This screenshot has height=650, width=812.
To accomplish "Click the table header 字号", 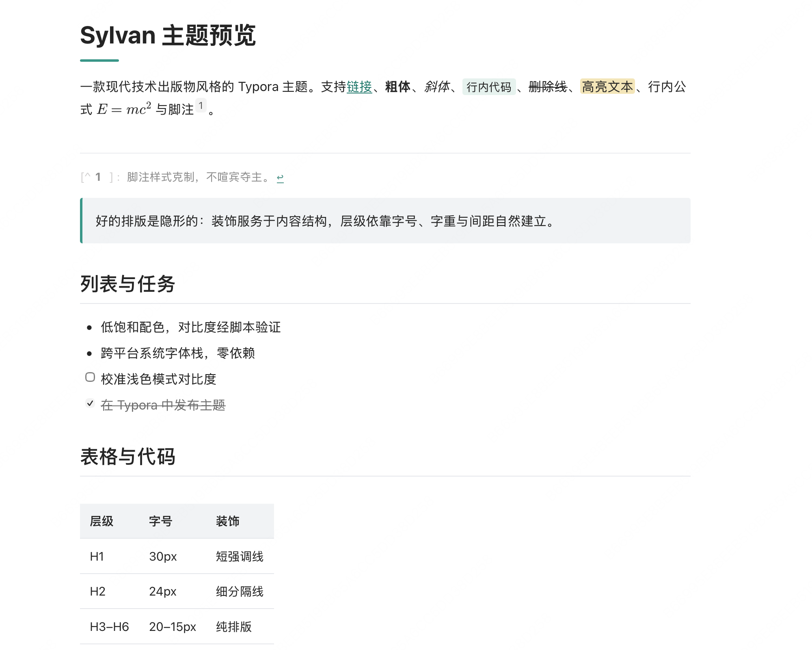I will pos(161,521).
